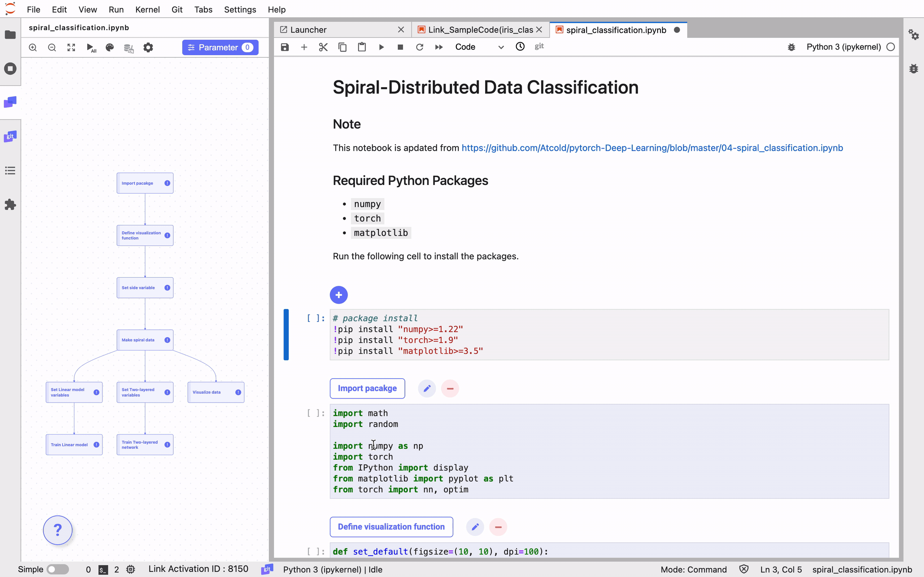Click the kernel status circle indicator
Screen dimensions: 924x577
tap(890, 47)
